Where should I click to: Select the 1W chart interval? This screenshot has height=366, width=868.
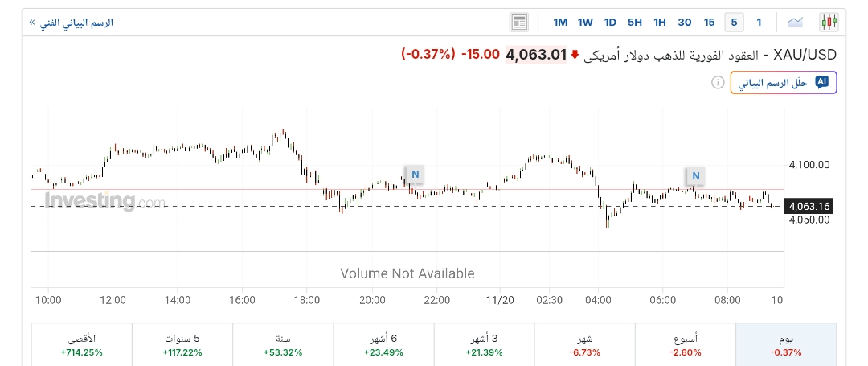585,22
